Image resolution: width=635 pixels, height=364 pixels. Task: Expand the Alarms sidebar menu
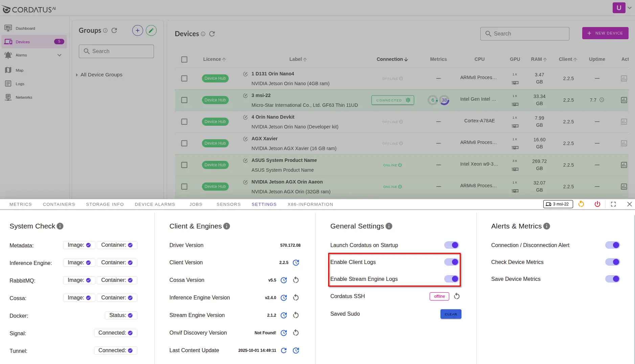click(x=60, y=55)
